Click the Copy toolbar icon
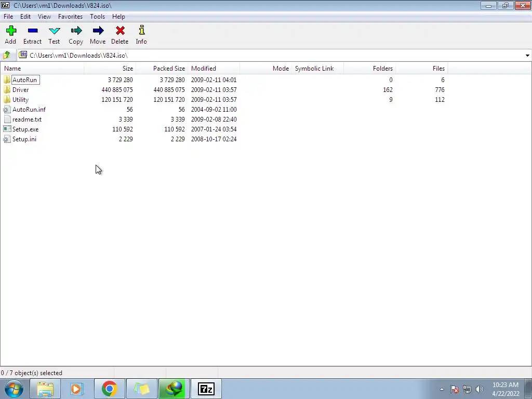The width and height of the screenshot is (532, 399). [76, 31]
